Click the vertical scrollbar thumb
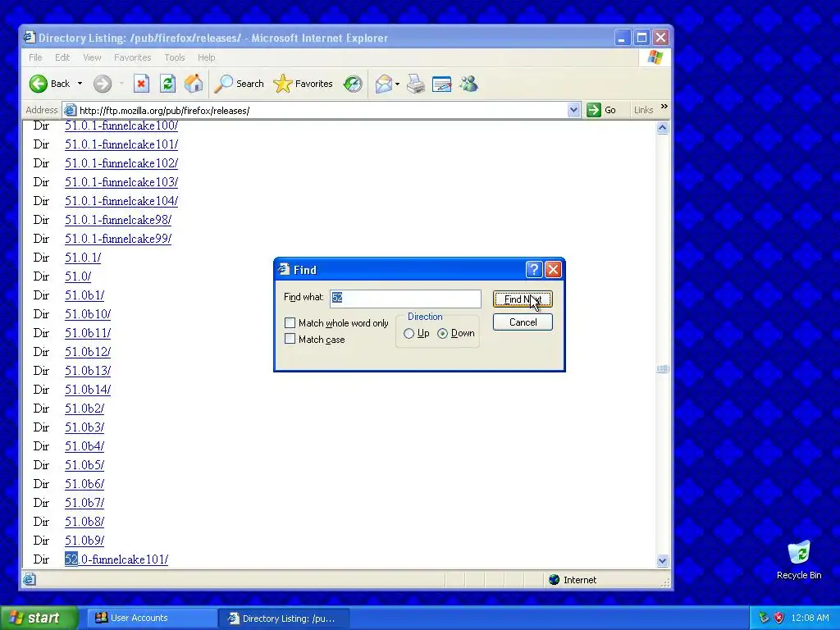Viewport: 840px width, 630px height. point(663,368)
